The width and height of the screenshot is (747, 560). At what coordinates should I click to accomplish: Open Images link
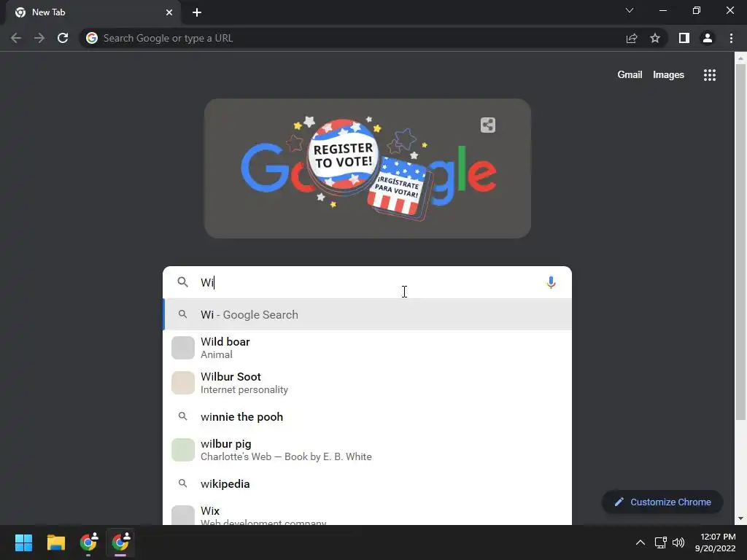point(668,75)
